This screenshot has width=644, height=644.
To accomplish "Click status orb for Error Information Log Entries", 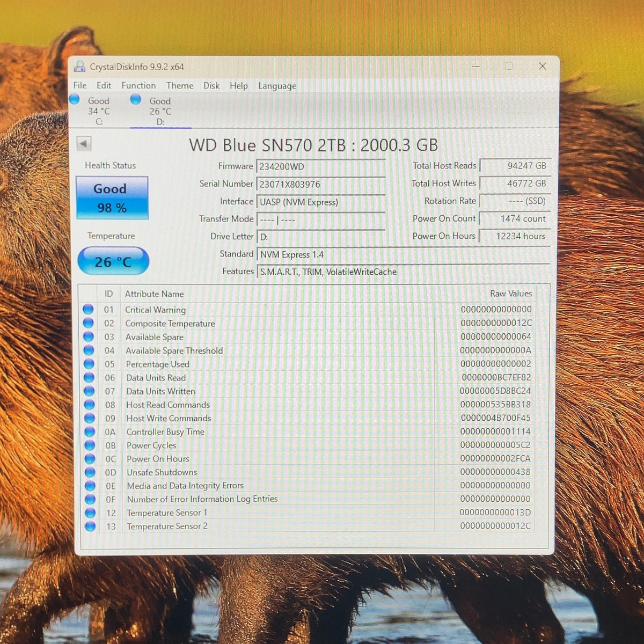I will coord(90,499).
